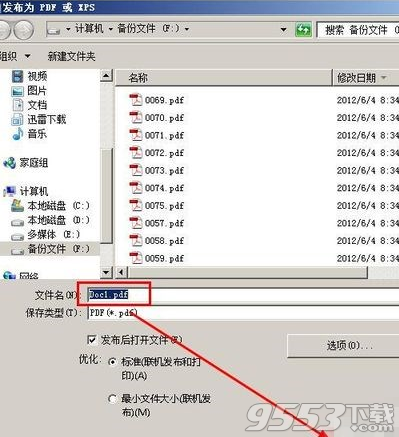Open the 视频 library icon in sidebar
This screenshot has width=399, height=437.
[x=18, y=76]
